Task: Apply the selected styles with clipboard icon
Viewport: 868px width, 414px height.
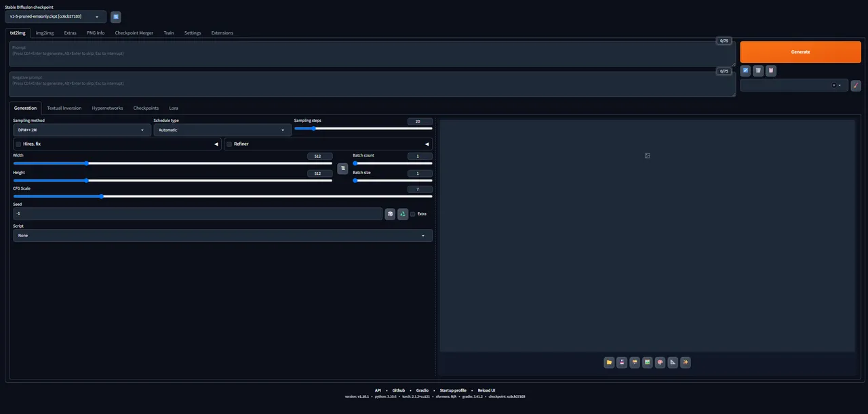Action: (x=771, y=70)
